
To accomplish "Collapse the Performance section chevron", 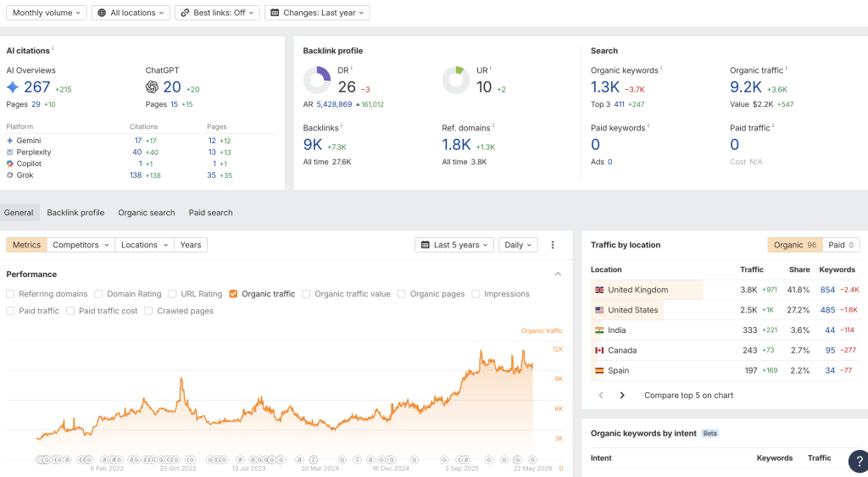I will pos(558,275).
